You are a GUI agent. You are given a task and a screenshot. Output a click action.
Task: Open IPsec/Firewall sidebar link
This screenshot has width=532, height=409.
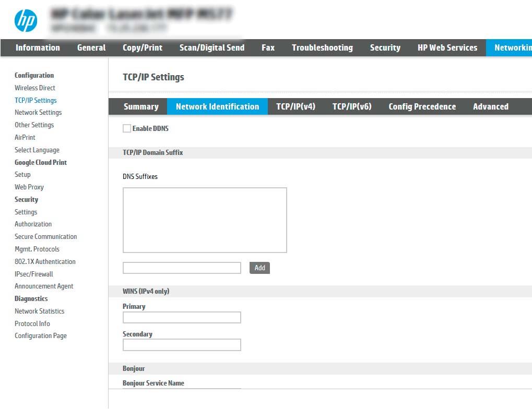click(34, 274)
